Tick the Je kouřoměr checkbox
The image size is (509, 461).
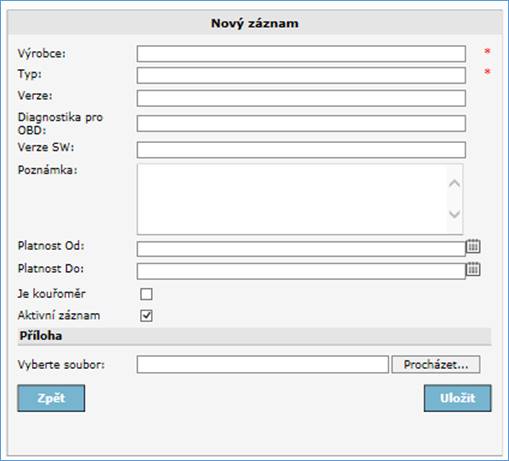pyautogui.click(x=146, y=294)
